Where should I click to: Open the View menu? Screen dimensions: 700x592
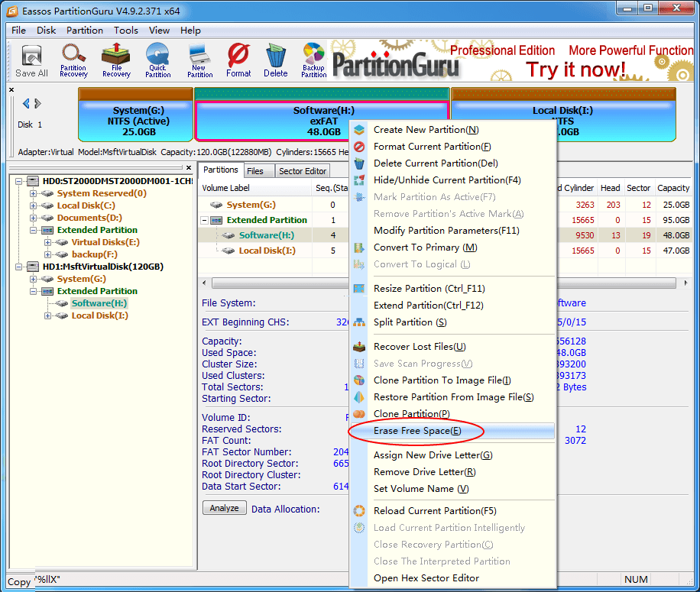click(159, 31)
